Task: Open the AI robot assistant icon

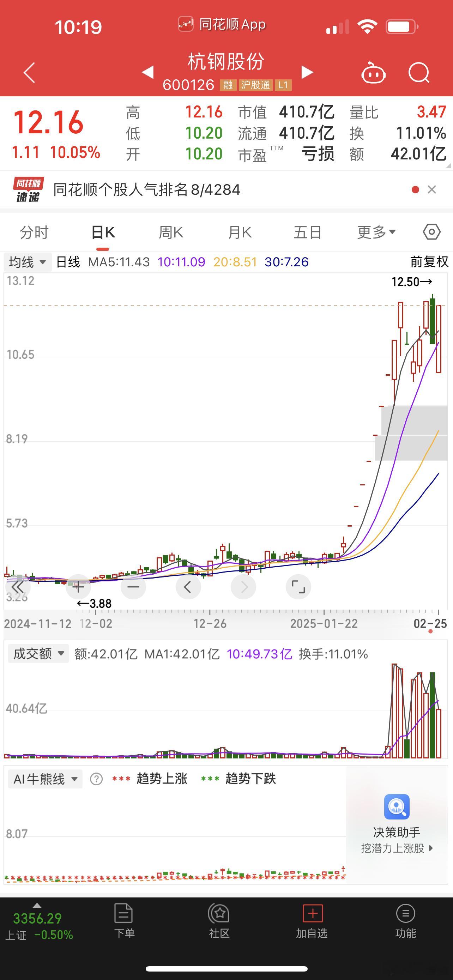Action: click(x=373, y=72)
